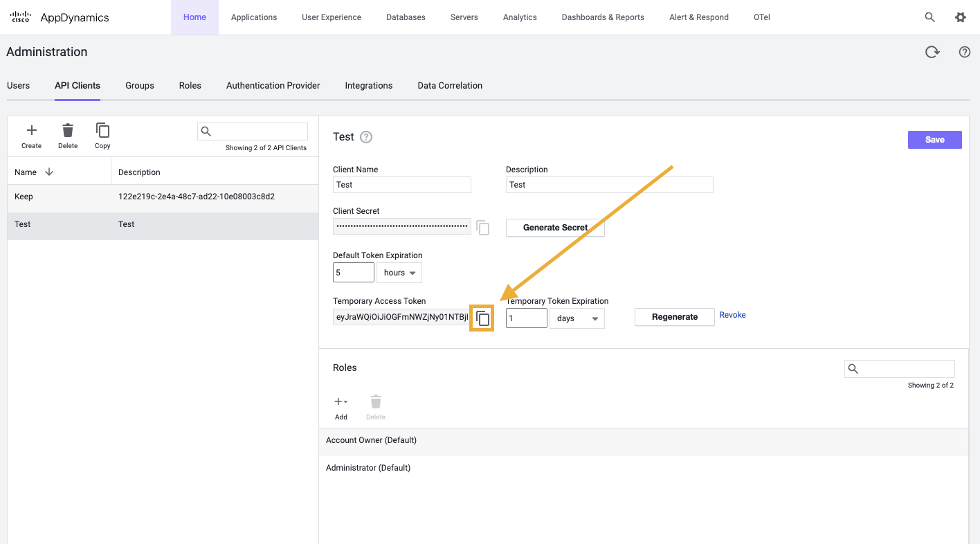Viewport: 980px width, 544px height.
Task: Open the Integrations tab
Action: point(369,86)
